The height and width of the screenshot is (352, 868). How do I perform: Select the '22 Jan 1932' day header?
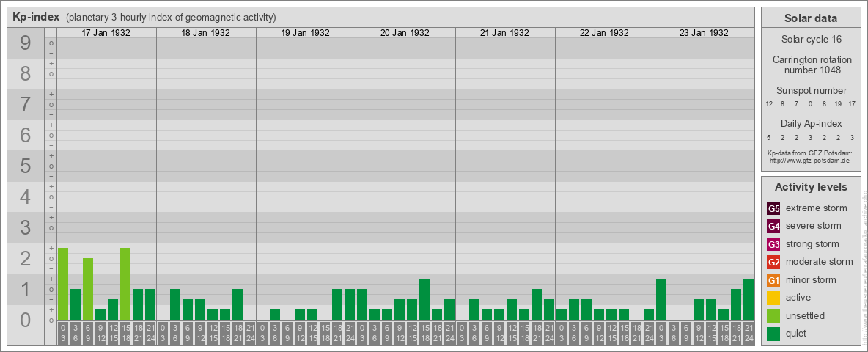(x=604, y=33)
